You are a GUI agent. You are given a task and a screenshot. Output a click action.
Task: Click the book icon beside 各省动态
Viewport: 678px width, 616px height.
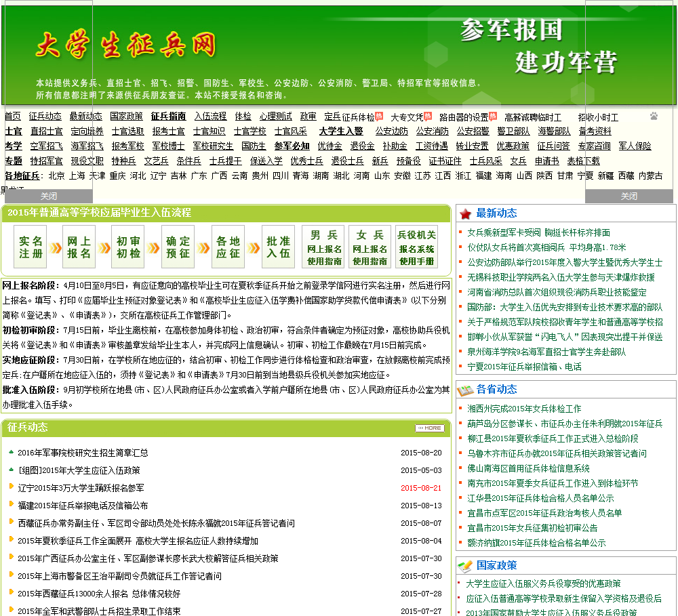[x=466, y=390]
